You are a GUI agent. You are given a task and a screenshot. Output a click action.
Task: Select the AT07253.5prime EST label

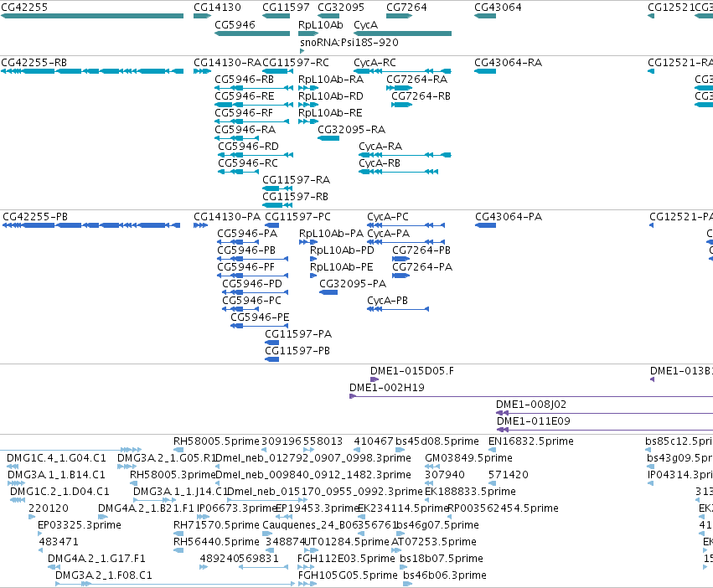(x=434, y=542)
